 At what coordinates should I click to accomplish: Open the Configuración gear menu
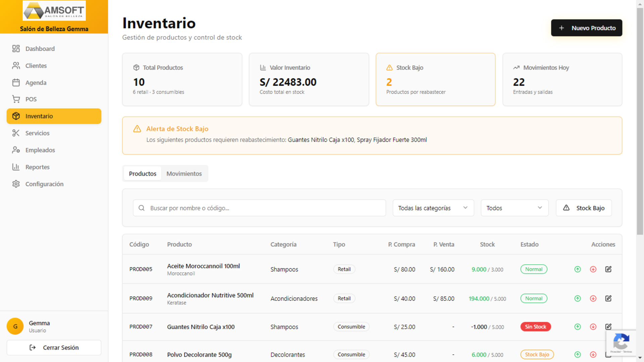click(44, 184)
